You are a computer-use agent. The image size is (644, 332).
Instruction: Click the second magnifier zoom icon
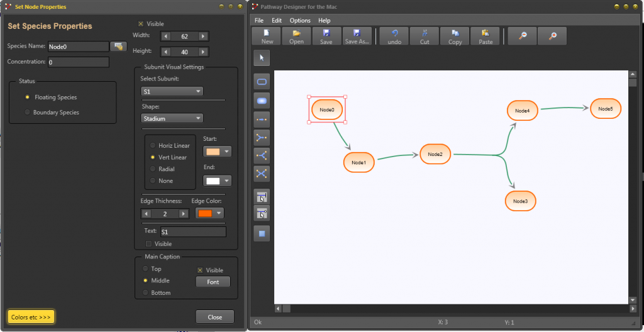tap(552, 36)
